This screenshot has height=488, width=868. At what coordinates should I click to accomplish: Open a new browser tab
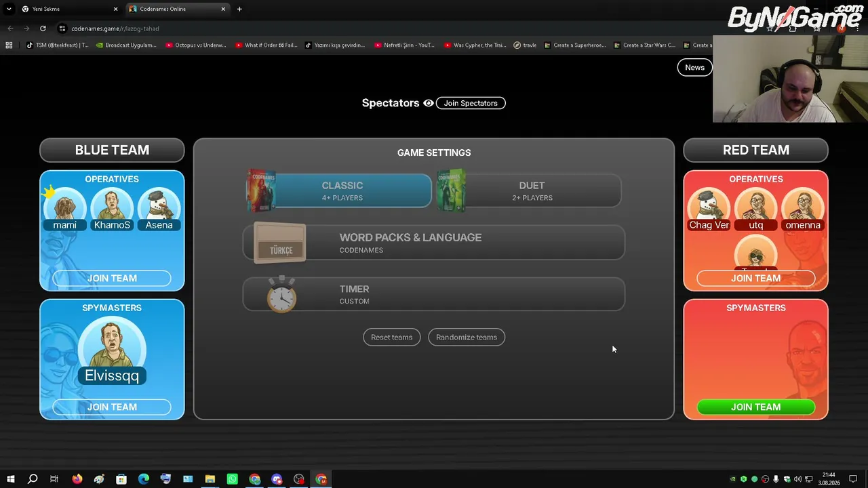tap(239, 9)
